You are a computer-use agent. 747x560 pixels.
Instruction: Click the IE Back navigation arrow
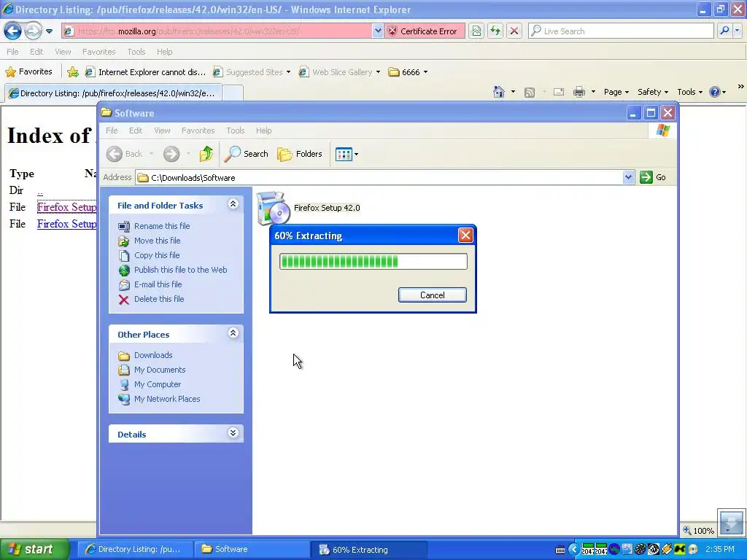point(13,31)
